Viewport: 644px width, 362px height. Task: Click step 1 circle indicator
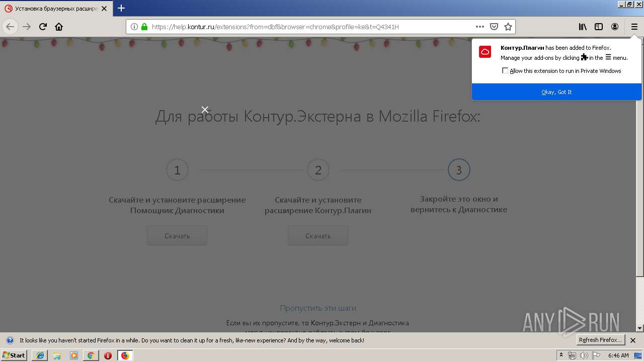[177, 170]
